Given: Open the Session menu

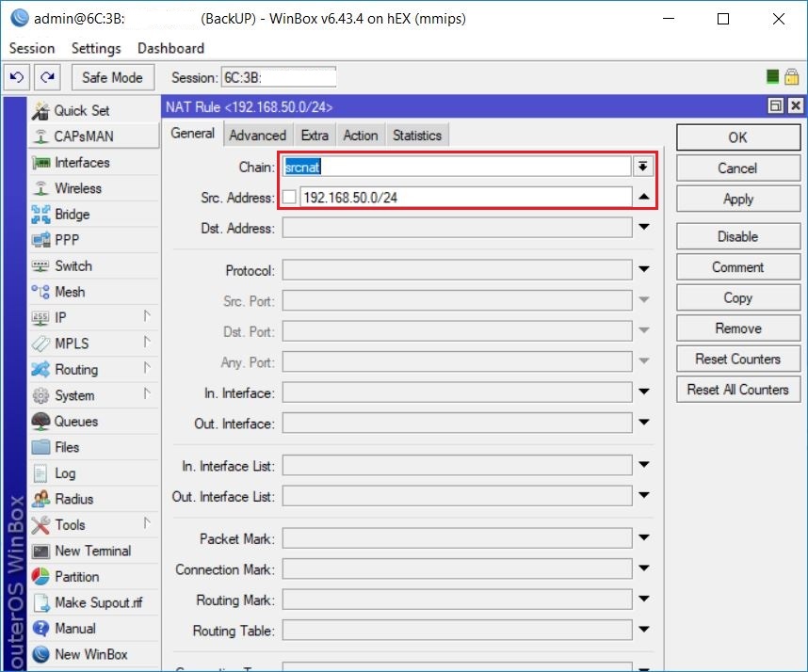Looking at the screenshot, I should [32, 48].
